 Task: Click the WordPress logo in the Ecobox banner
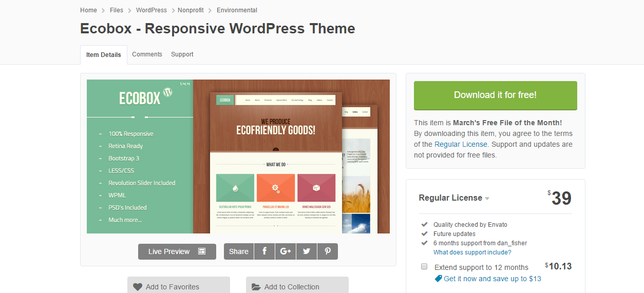167,92
